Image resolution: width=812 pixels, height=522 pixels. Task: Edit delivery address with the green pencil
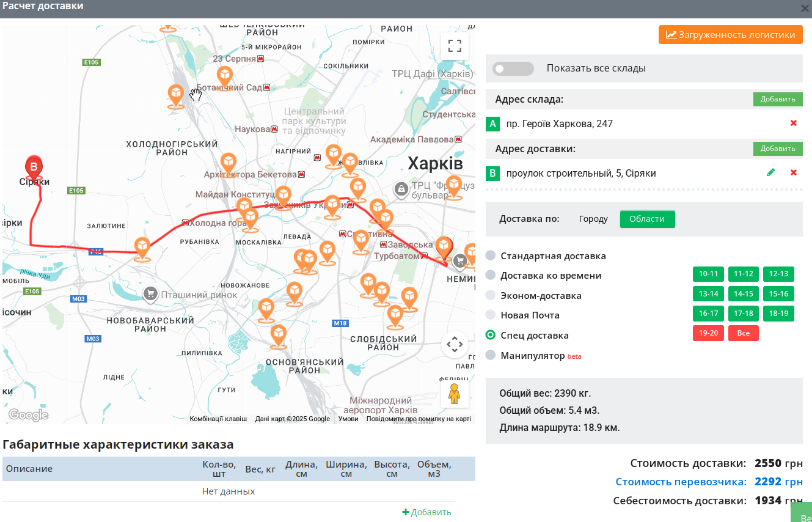[771, 172]
